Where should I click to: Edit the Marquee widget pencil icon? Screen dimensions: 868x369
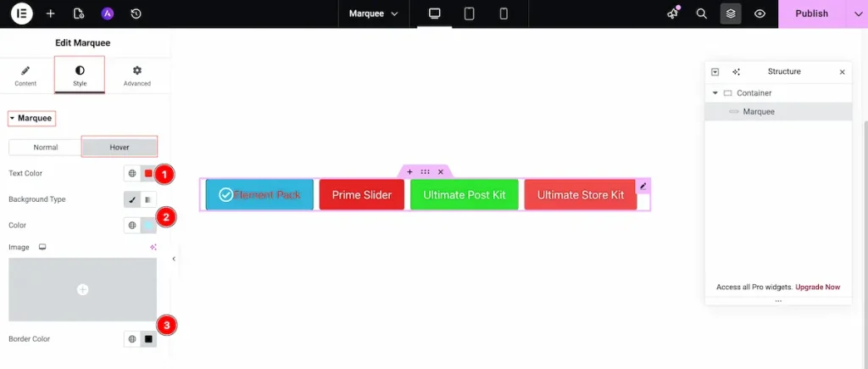(643, 186)
